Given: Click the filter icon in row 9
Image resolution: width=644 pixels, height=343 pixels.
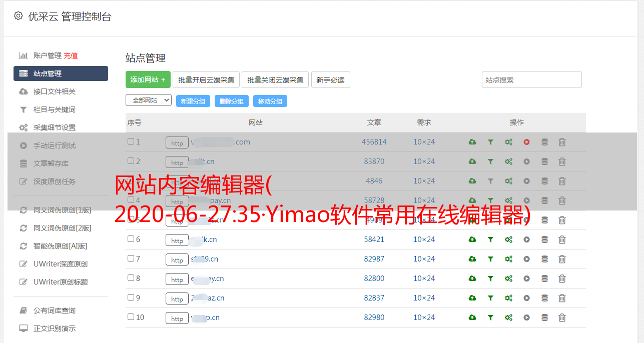Looking at the screenshot, I should coord(490,298).
